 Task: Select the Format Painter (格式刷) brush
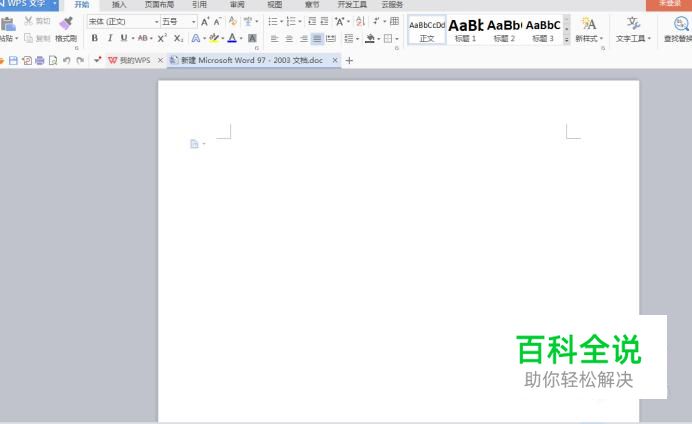66,23
